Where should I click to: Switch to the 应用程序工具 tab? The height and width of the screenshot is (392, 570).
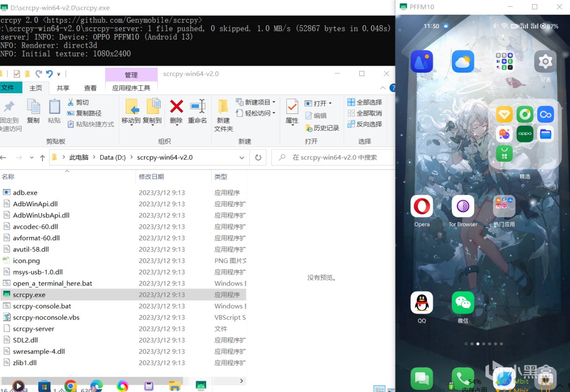(131, 88)
